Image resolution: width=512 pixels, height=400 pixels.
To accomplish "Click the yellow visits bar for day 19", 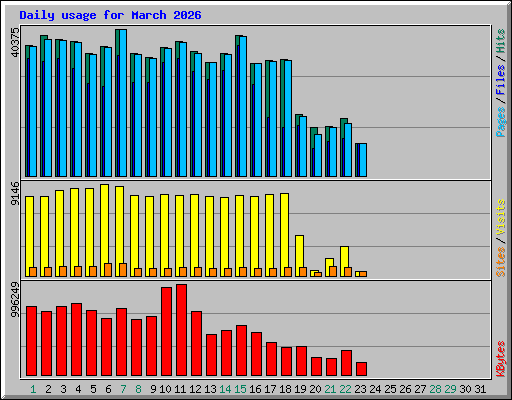I will (299, 256).
